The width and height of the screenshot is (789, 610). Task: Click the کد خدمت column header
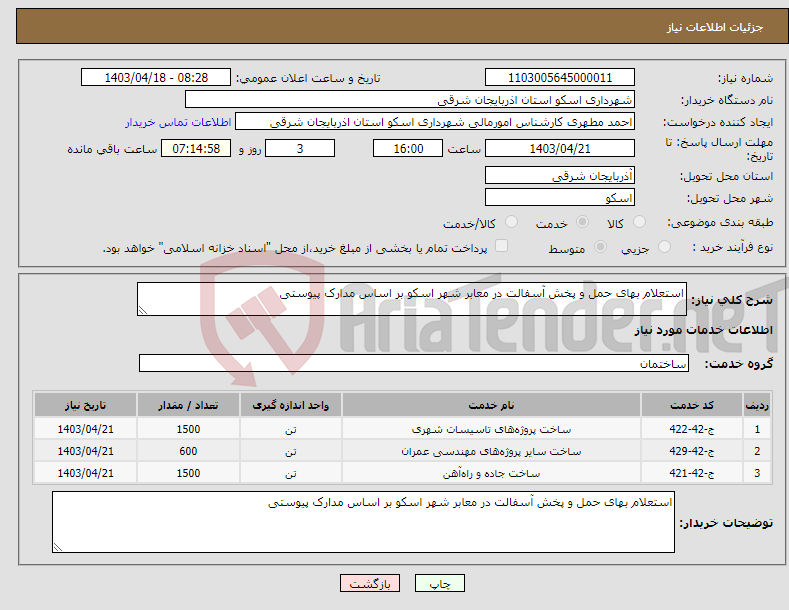[692, 405]
